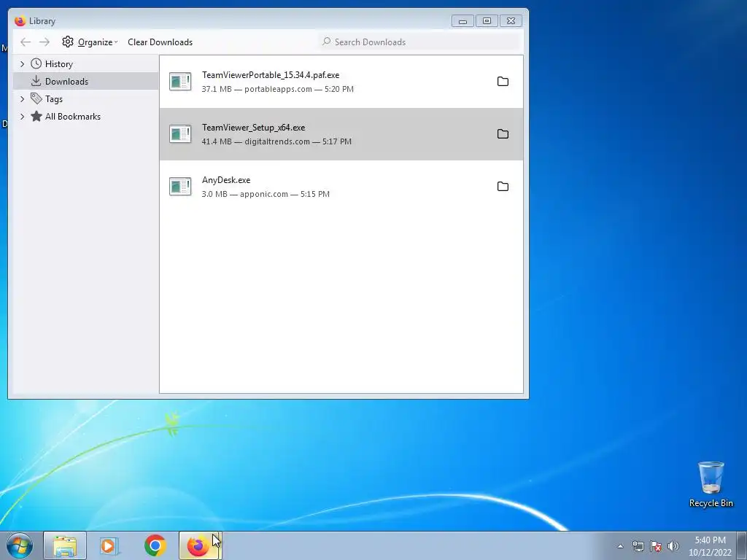Click the digitaltrends.com details line
The height and width of the screenshot is (560, 747).
pyautogui.click(x=276, y=141)
